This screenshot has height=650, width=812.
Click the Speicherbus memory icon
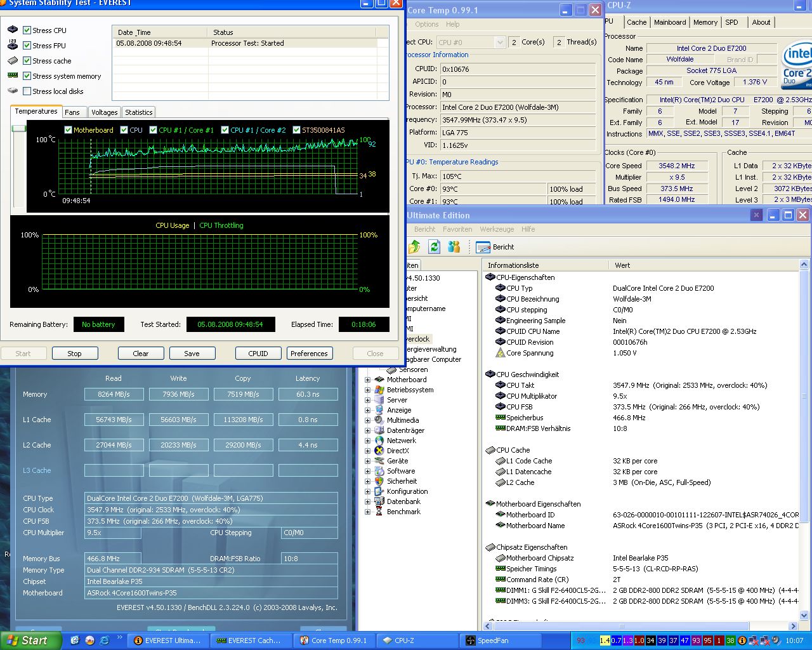click(500, 418)
